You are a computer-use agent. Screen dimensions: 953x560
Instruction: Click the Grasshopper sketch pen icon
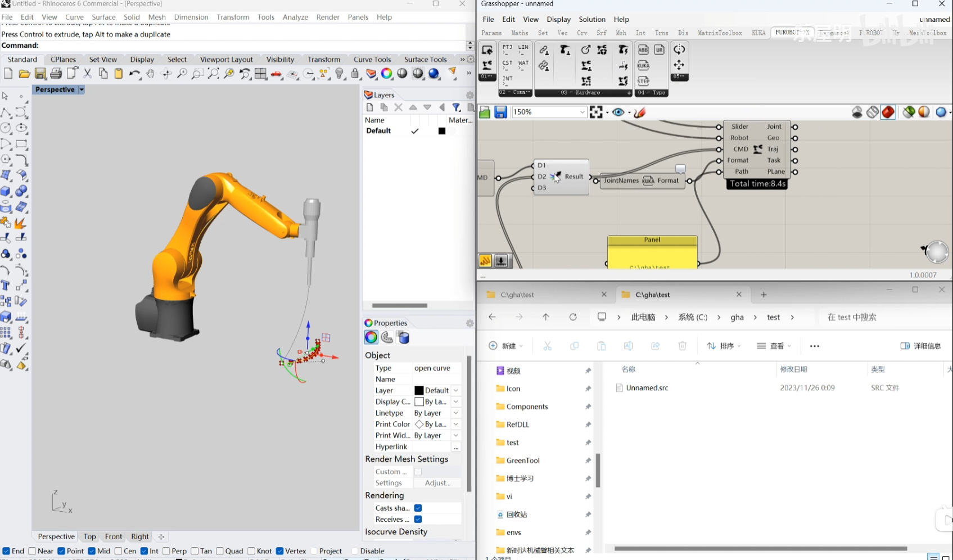click(x=640, y=112)
